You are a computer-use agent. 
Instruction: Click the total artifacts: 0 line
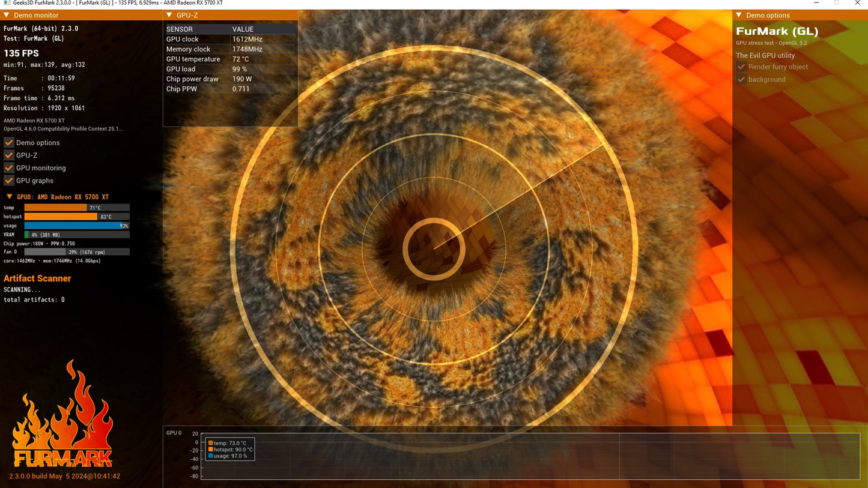click(x=34, y=300)
